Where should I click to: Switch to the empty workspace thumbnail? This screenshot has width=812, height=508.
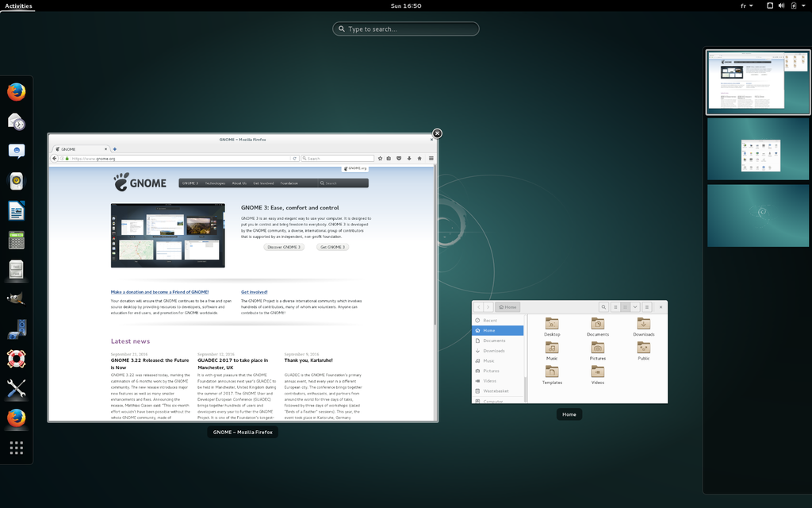pos(757,216)
